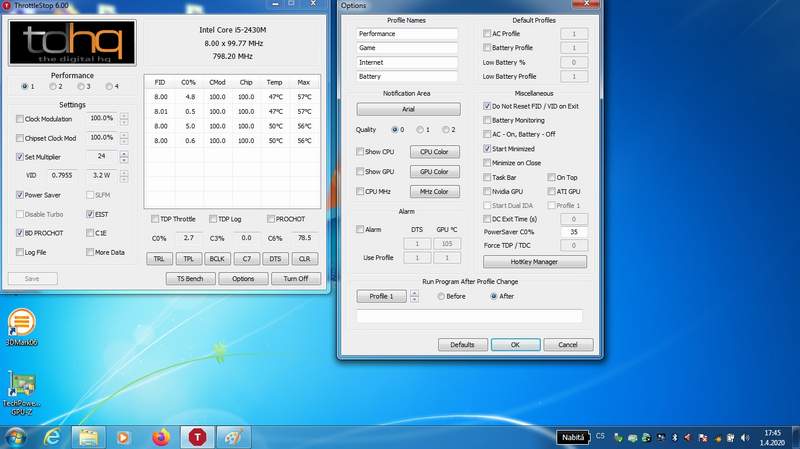
Task: Open the TechPowerUp GPU-Z desktop icon
Action: (20, 388)
